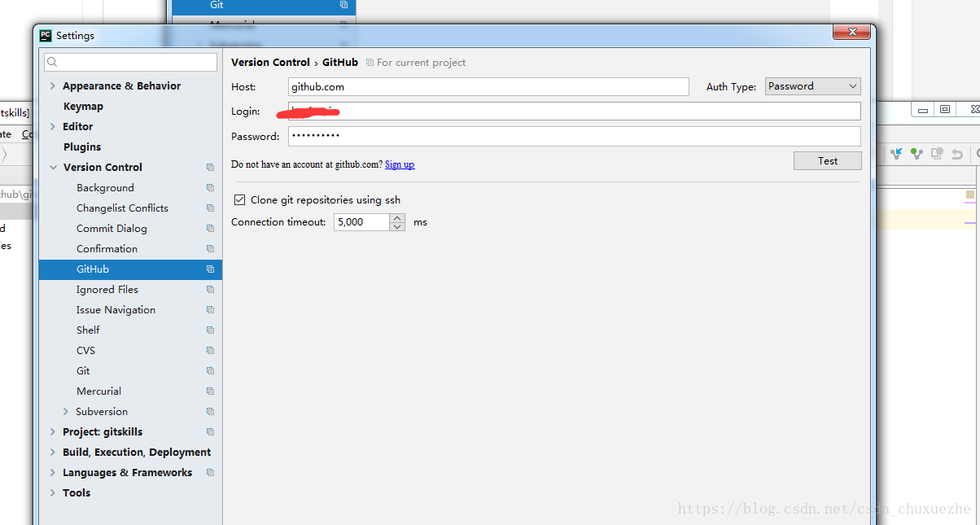Collapse the Version Control section
This screenshot has height=525, width=980.
[53, 167]
